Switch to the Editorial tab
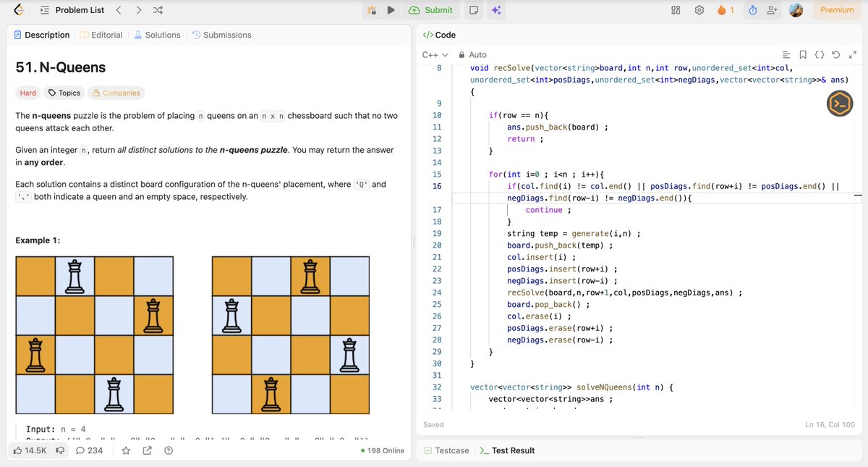Image resolution: width=868 pixels, height=467 pixels. (x=101, y=35)
